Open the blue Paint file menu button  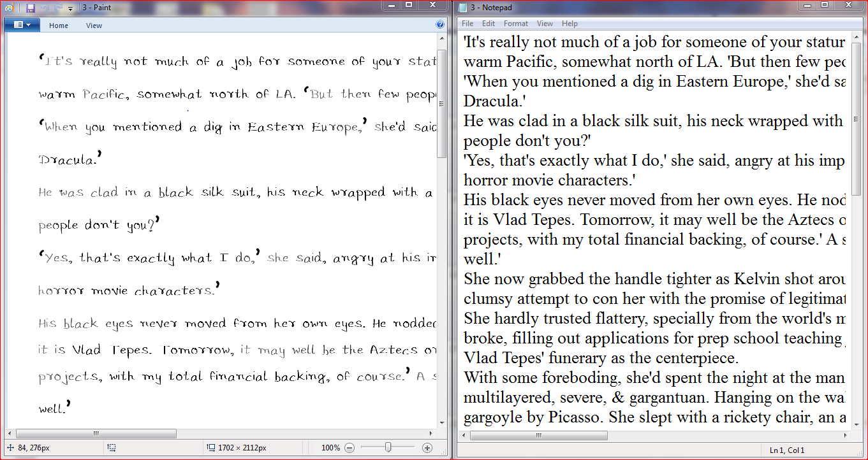(22, 25)
